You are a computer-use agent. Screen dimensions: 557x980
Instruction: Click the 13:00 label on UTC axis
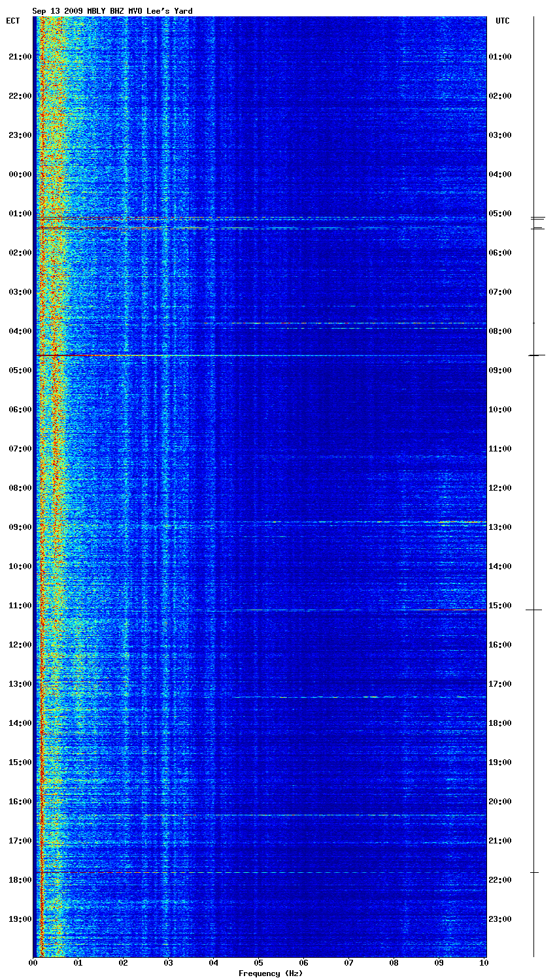(x=500, y=527)
